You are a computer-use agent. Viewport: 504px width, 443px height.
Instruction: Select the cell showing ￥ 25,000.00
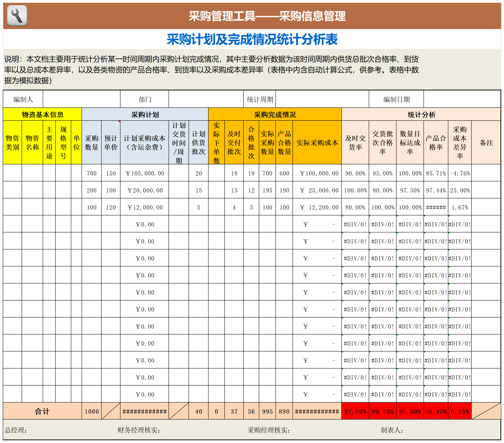(317, 190)
